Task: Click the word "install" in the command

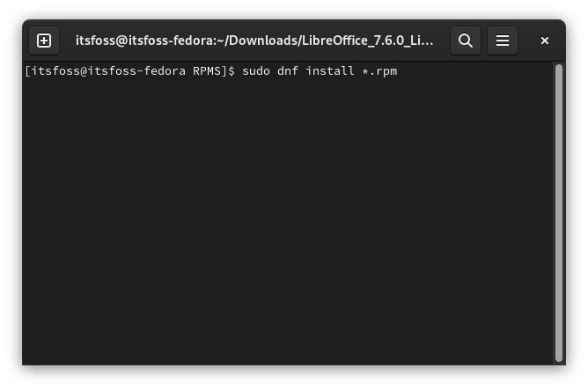Action: [331, 70]
